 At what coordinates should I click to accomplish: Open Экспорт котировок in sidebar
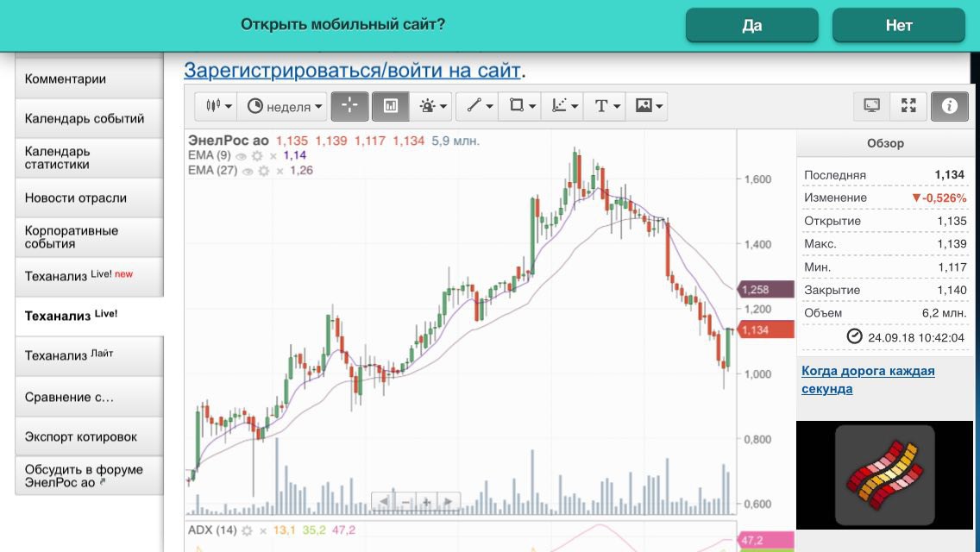point(90,436)
